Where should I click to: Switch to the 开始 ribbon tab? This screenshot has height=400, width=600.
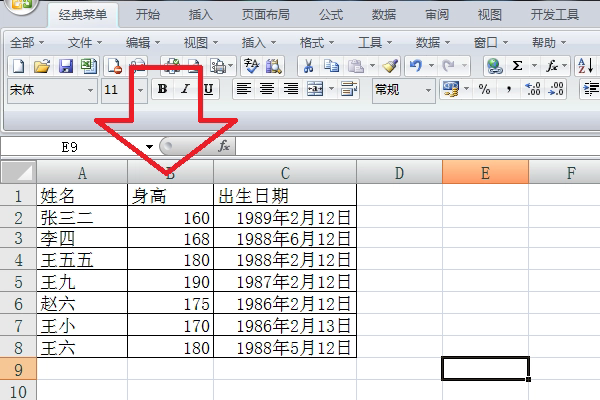click(148, 15)
